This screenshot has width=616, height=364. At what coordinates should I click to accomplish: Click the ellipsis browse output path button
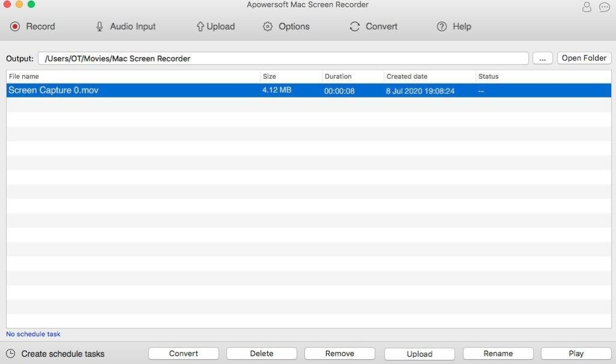tap(543, 58)
